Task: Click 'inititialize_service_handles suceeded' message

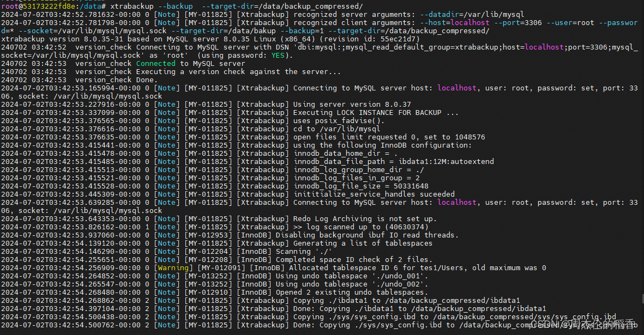Action: tap(374, 195)
